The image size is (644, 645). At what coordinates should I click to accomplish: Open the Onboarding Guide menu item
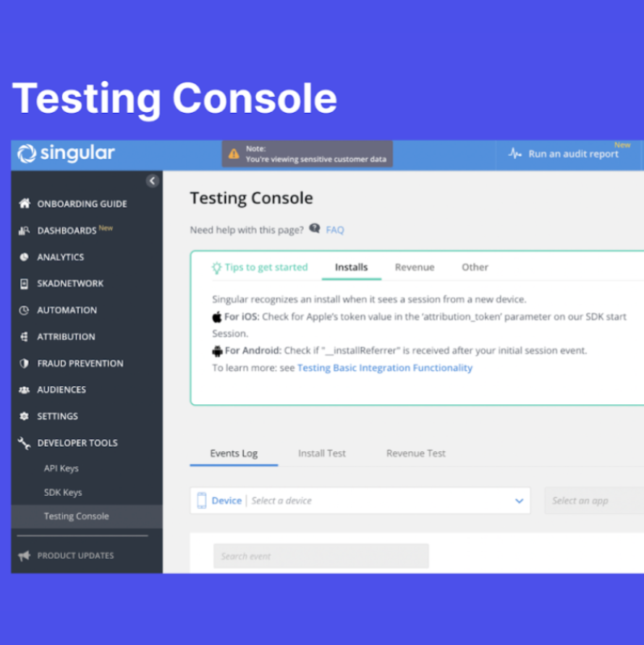coord(82,204)
